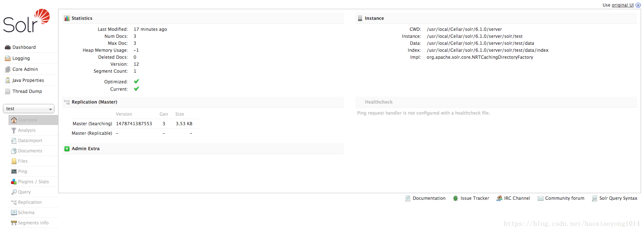Image resolution: width=644 pixels, height=231 pixels.
Task: Click the Dataimport icon
Action: click(14, 141)
